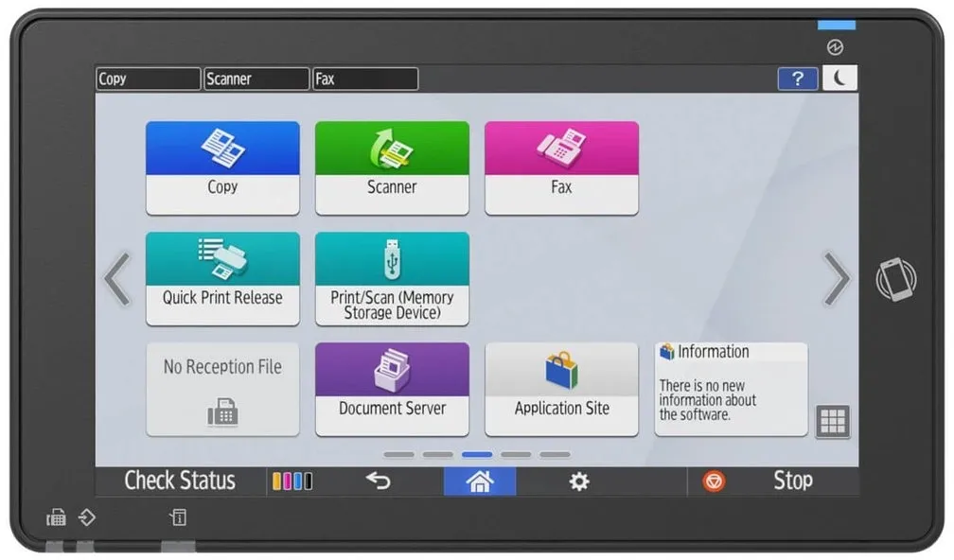Switch to the Fax top tab
Viewport: 954px width, 560px height.
365,79
